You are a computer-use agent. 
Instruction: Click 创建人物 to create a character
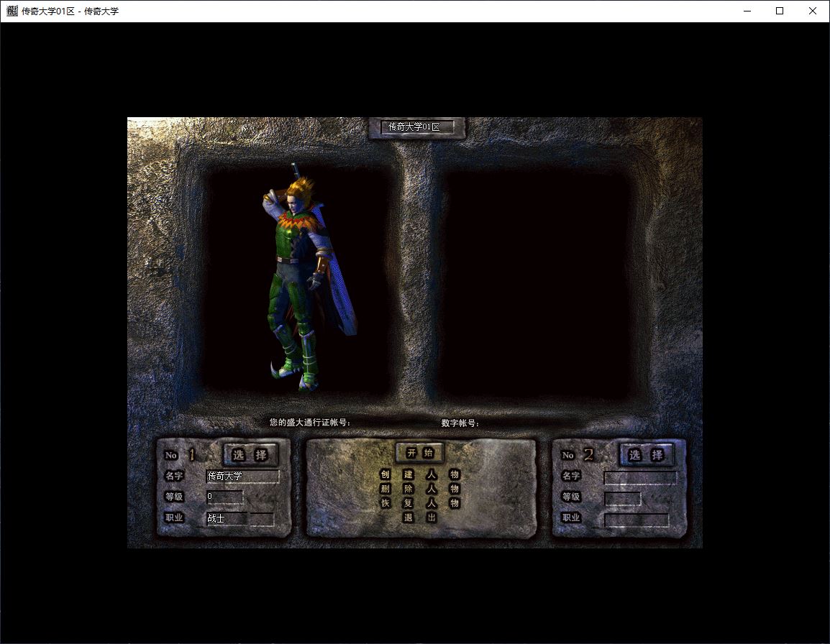pos(420,474)
